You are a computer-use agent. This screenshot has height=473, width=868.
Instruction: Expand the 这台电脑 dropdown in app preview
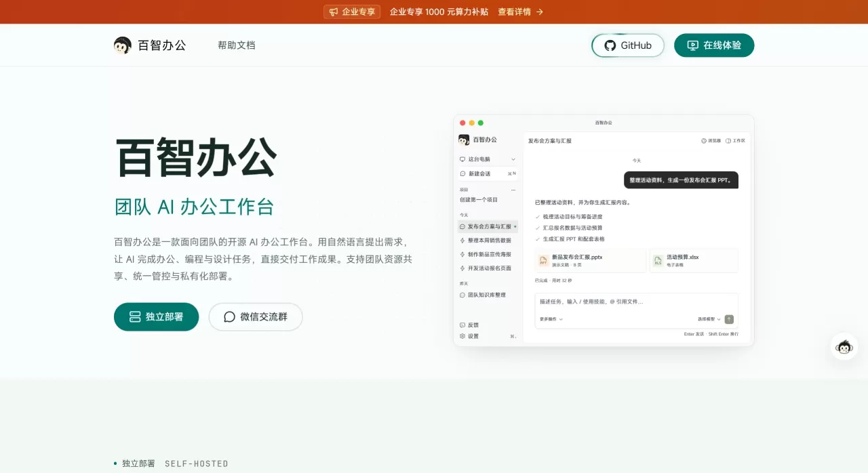click(x=488, y=159)
